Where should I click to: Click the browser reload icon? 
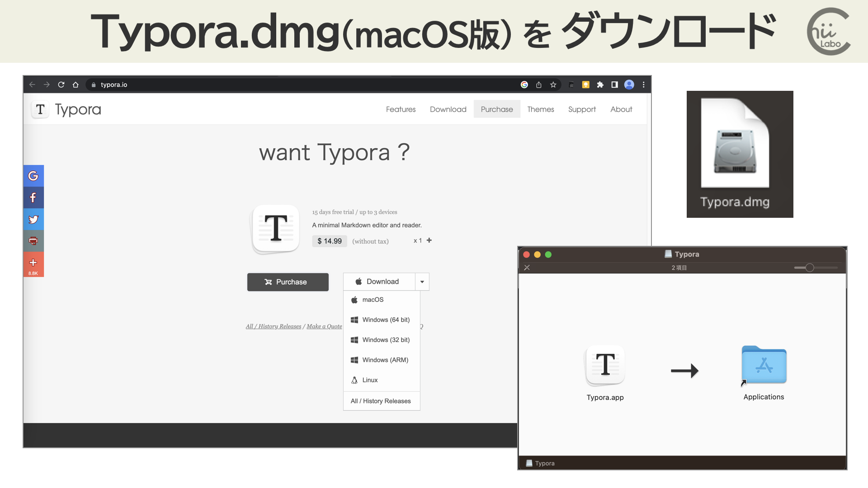61,84
